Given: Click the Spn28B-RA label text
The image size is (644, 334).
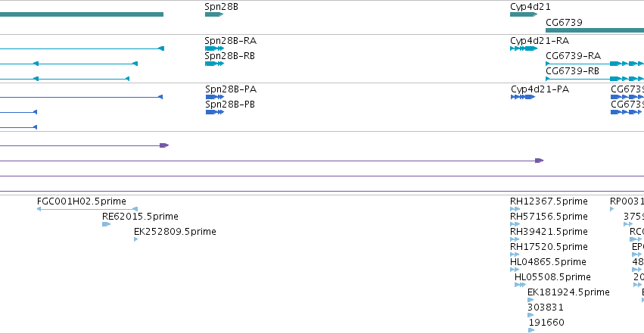Looking at the screenshot, I should coord(230,41).
